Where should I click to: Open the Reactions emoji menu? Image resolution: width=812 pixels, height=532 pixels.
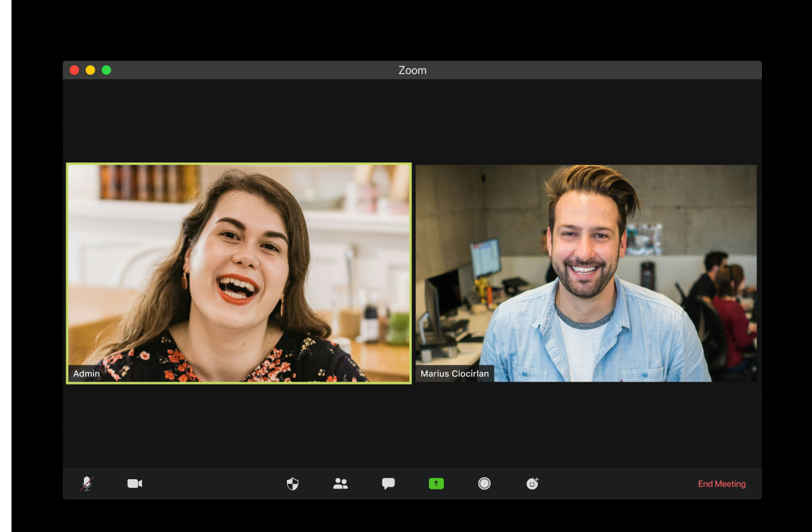[533, 483]
